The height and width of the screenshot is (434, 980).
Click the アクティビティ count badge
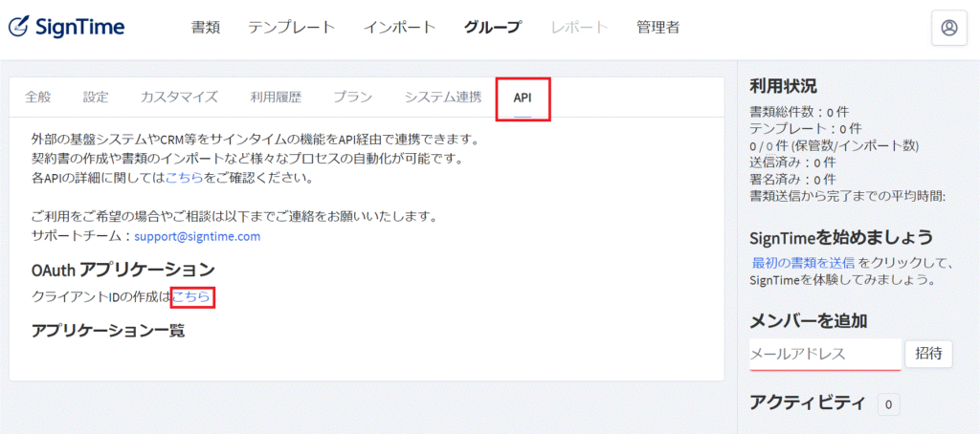888,404
